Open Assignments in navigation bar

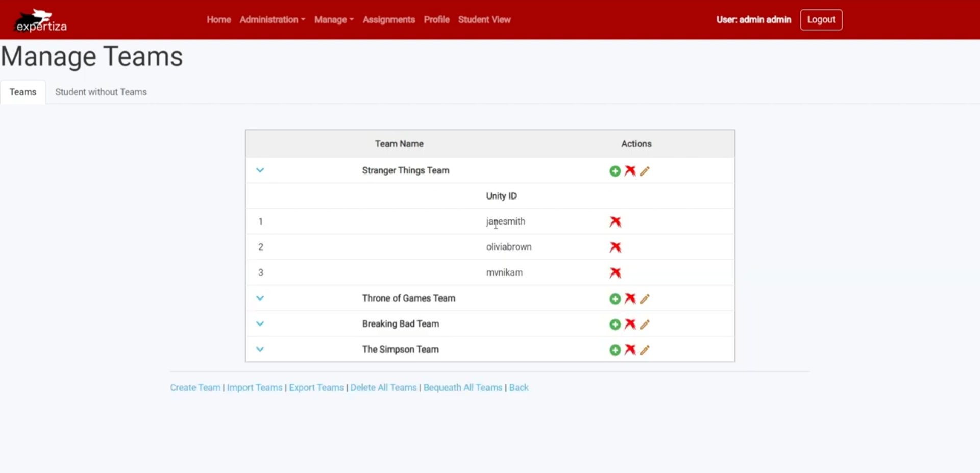pos(389,19)
